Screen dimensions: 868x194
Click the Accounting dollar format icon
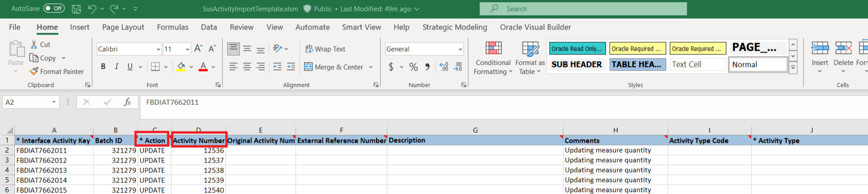point(391,67)
